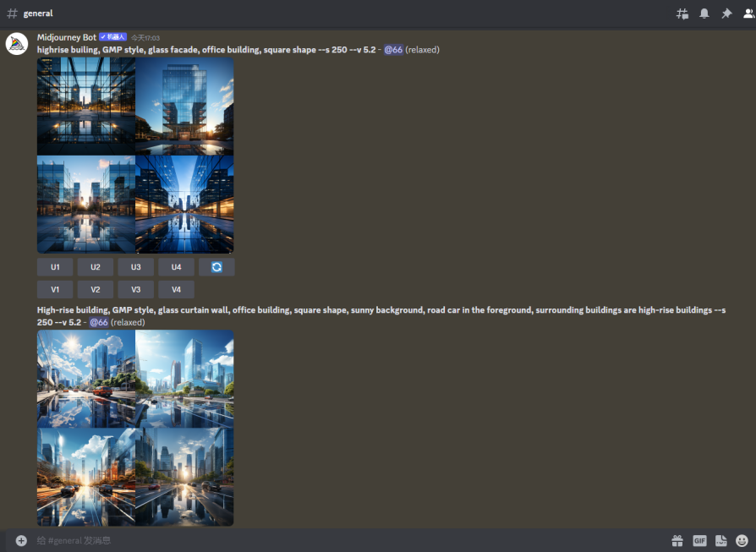The image size is (756, 552).
Task: Create variations with the V1 button
Action: (x=55, y=290)
